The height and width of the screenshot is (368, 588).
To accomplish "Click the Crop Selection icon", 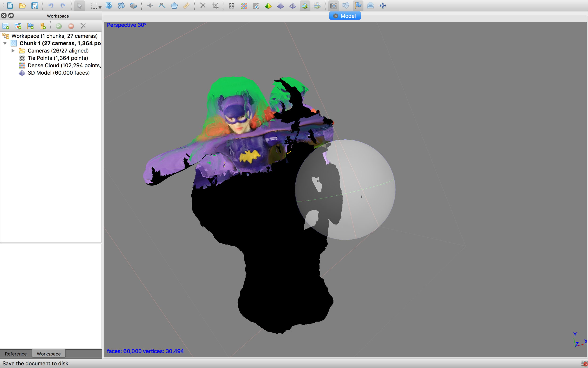I will click(x=215, y=6).
